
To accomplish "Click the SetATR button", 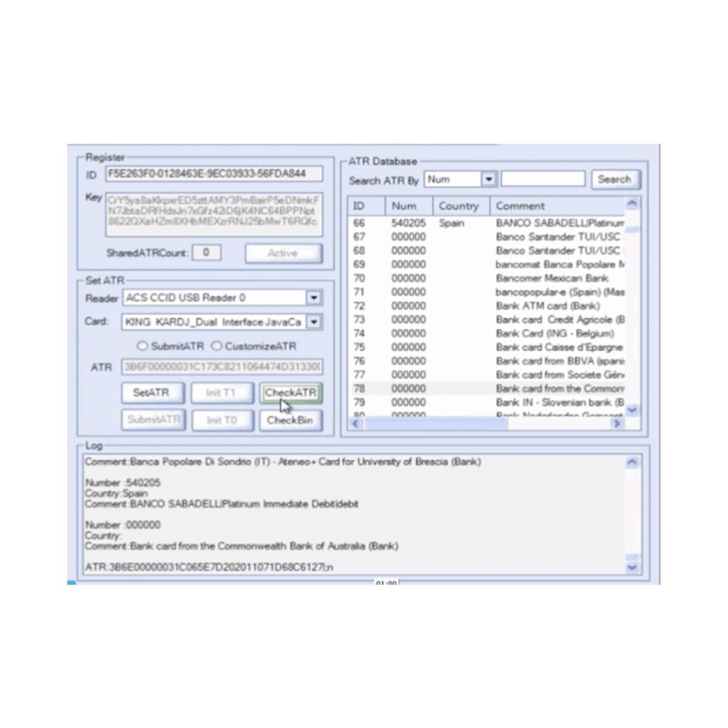I will (151, 393).
